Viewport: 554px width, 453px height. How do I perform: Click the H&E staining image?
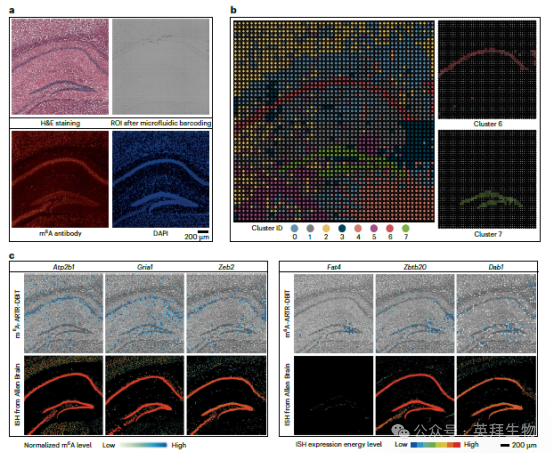coord(60,66)
